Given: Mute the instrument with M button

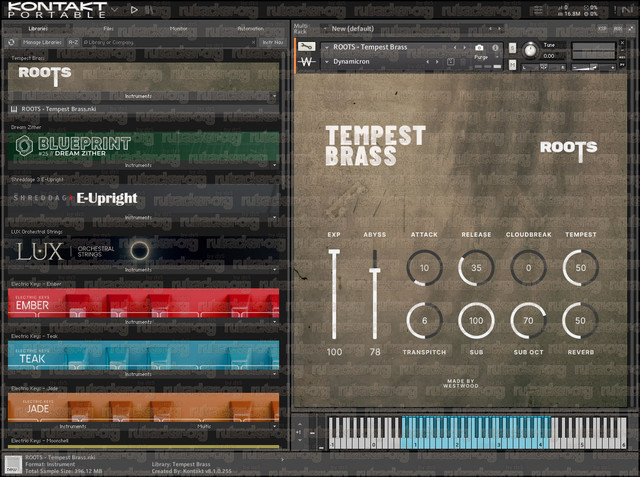Looking at the screenshot, I should tap(512, 64).
